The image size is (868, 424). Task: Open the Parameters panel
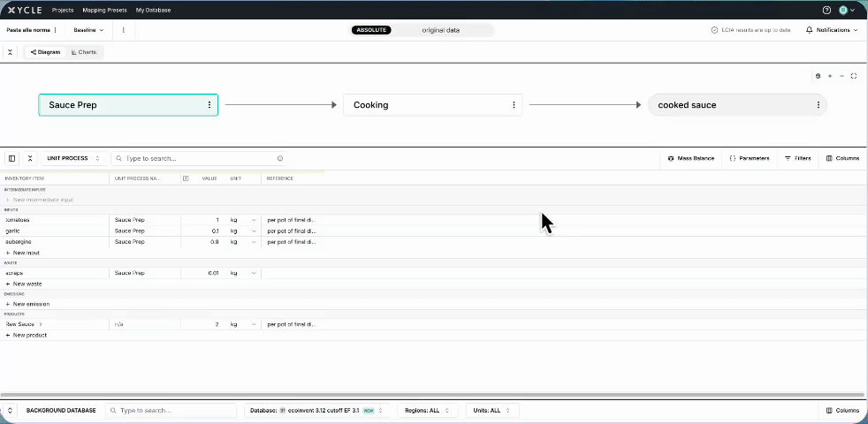[750, 158]
